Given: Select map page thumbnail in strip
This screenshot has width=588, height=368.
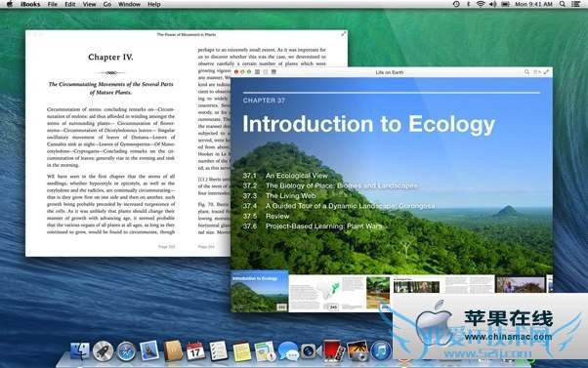Looking at the screenshot, I should tap(326, 294).
